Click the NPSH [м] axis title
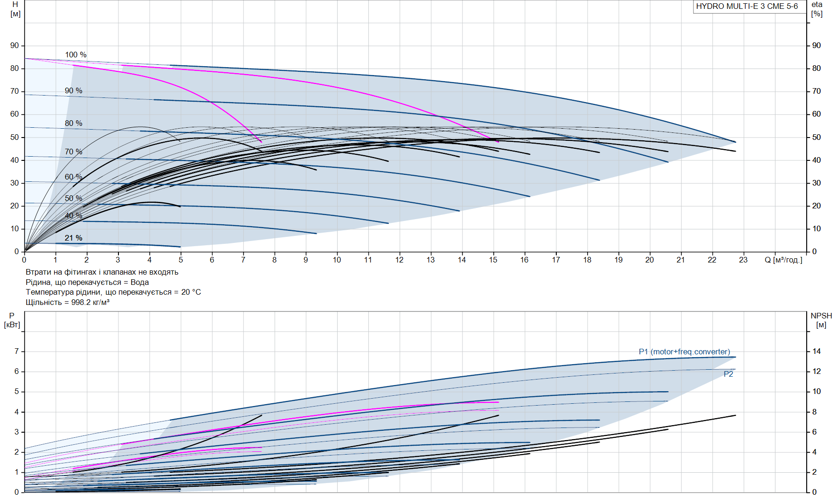 coord(821,320)
